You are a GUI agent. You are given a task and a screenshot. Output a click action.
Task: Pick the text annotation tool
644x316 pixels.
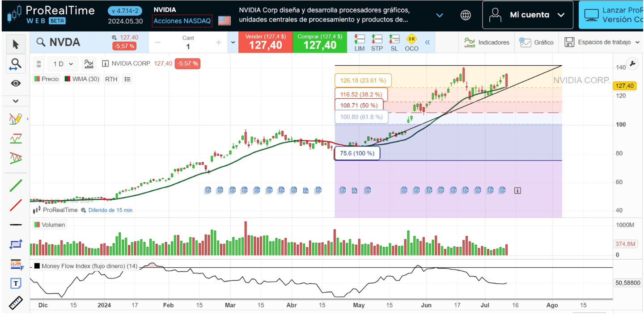16,283
